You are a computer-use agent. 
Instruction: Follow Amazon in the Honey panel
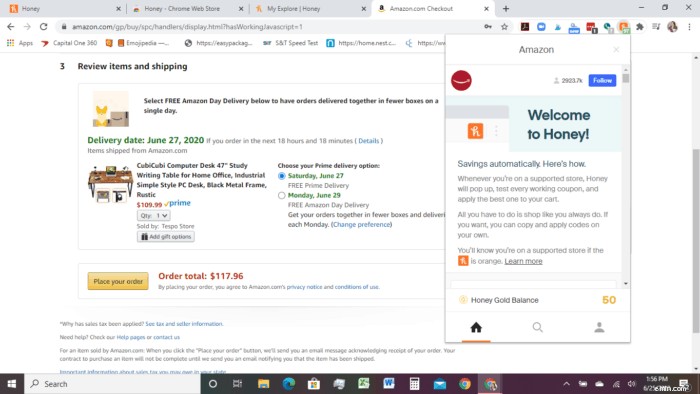tap(602, 80)
